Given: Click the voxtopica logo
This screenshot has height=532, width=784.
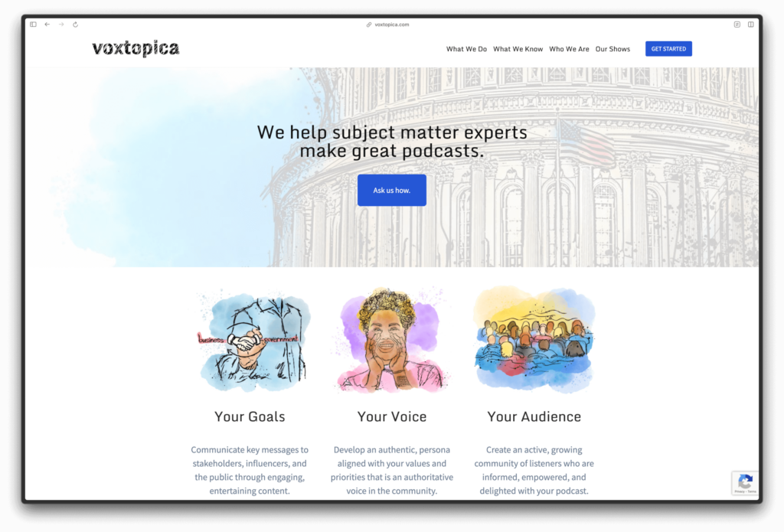Looking at the screenshot, I should coord(136,48).
